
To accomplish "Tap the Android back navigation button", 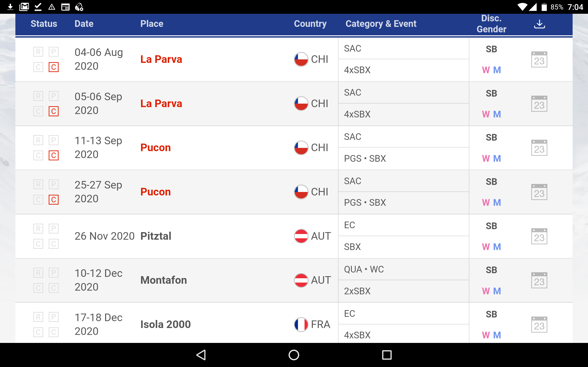I will pyautogui.click(x=201, y=355).
